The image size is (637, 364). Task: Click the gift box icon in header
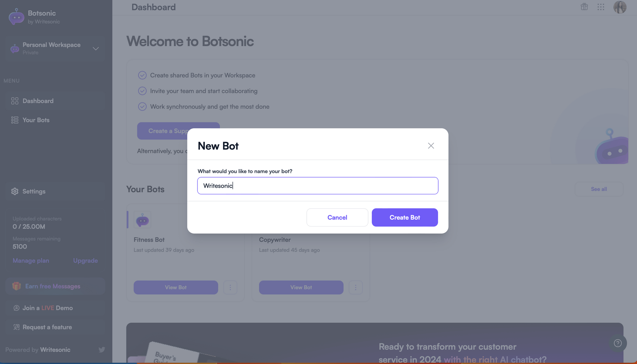(x=584, y=7)
